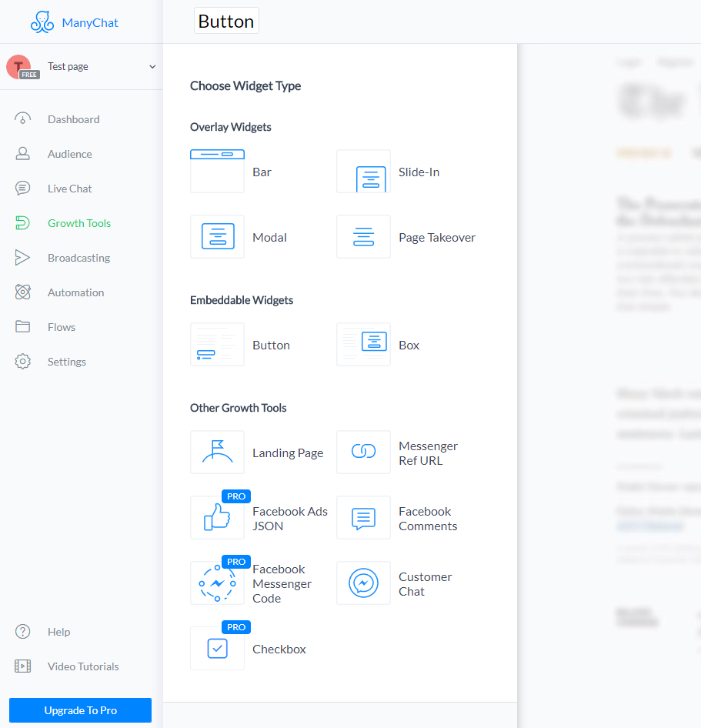This screenshot has height=728, width=701.
Task: Go to Automation in the sidebar
Action: click(x=75, y=292)
